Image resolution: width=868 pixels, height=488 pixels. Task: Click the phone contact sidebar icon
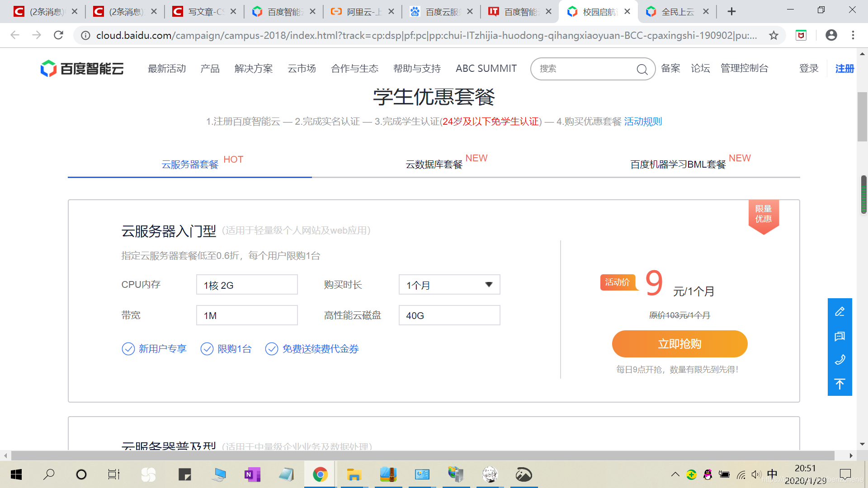[840, 360]
